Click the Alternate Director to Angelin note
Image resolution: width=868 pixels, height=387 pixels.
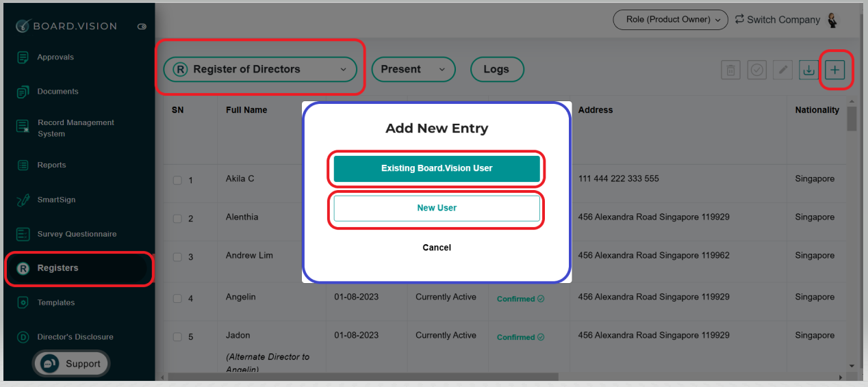click(268, 363)
